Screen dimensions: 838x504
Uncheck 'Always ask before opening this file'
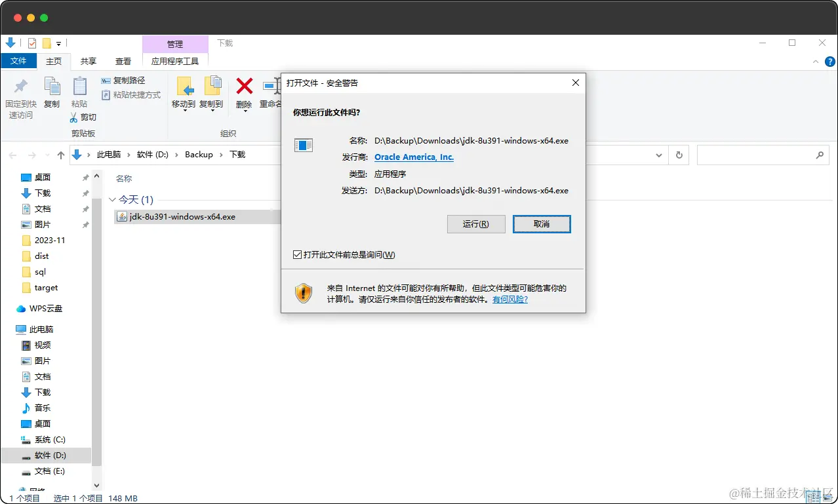(297, 255)
